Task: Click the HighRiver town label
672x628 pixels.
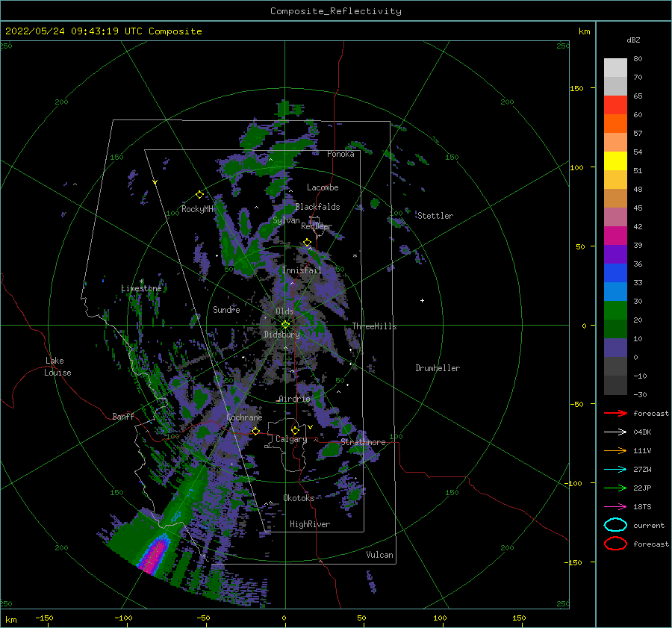Action: tap(310, 524)
